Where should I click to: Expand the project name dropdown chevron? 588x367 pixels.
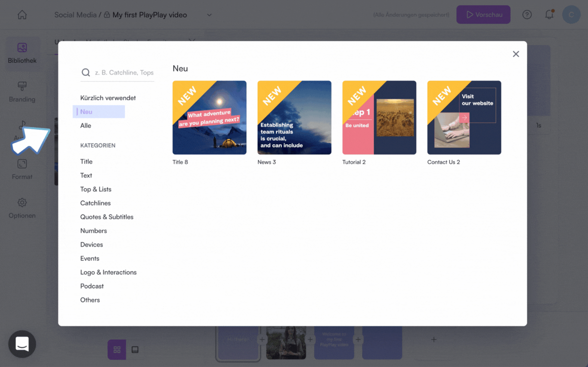pos(209,15)
